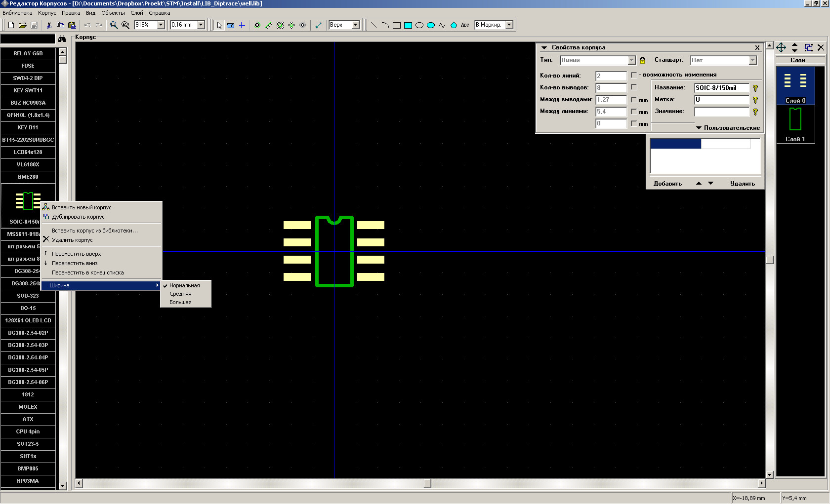The image size is (830, 504).
Task: Click the Удалить button
Action: 742,184
